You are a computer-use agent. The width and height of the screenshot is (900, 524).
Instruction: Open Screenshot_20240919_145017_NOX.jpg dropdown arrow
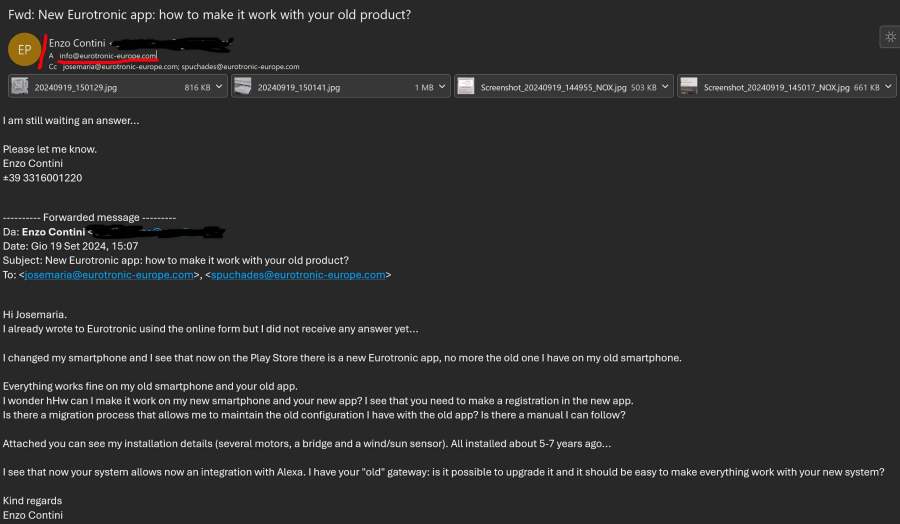point(889,87)
